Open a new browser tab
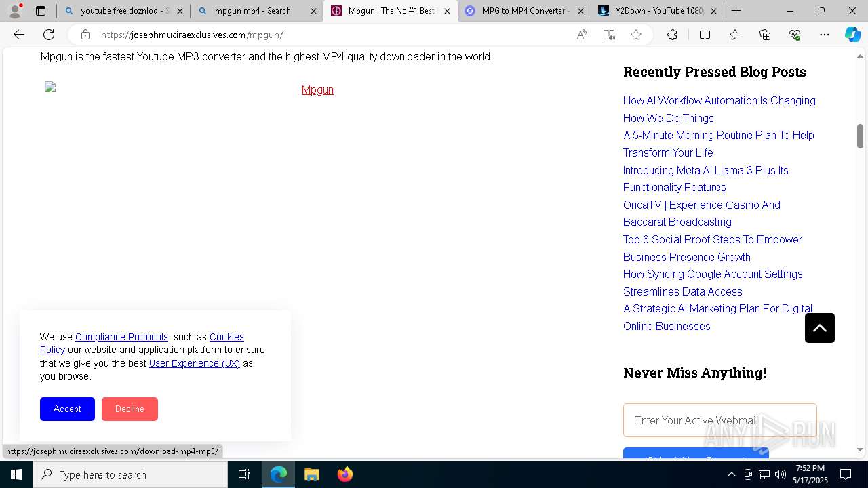Screen dimensions: 868x488 coord(736,11)
